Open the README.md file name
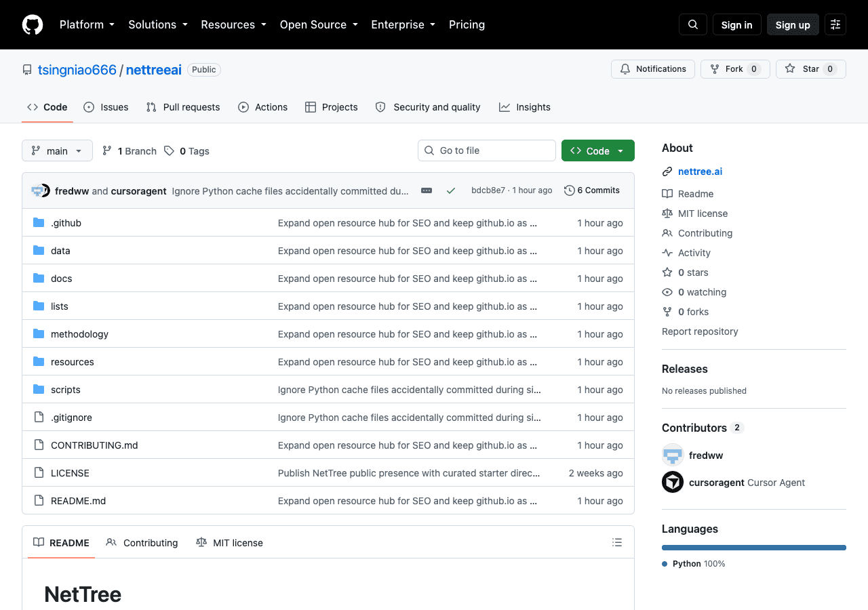 pyautogui.click(x=79, y=501)
